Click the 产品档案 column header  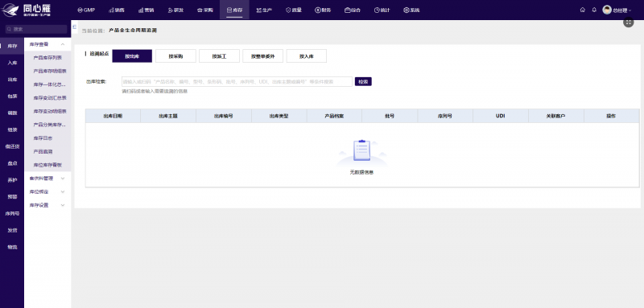coord(334,116)
